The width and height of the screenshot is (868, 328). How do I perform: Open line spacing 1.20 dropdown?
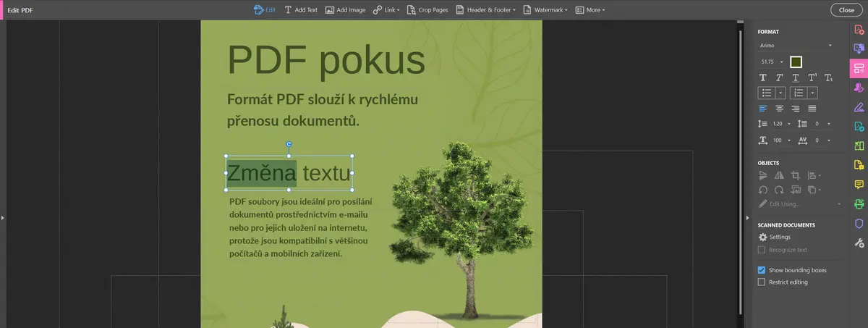[x=780, y=124]
